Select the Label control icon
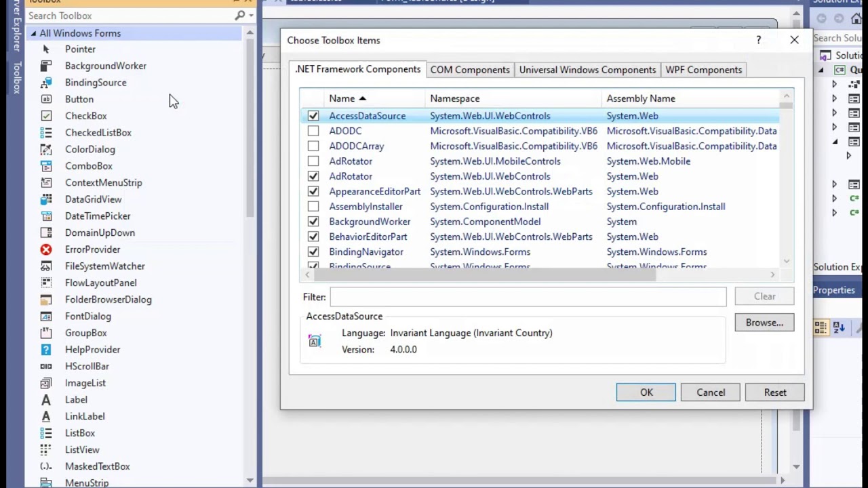Viewport: 868px width, 488px height. tap(46, 400)
